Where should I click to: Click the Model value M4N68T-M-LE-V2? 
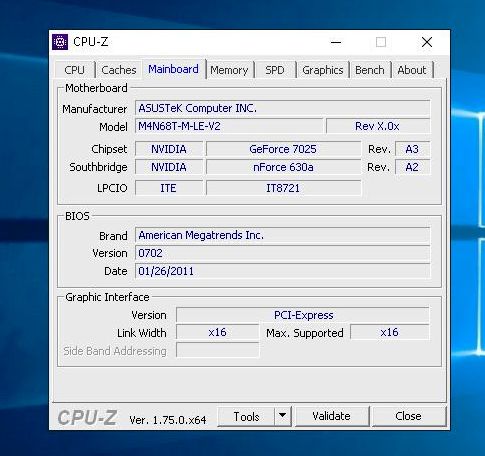click(x=229, y=126)
